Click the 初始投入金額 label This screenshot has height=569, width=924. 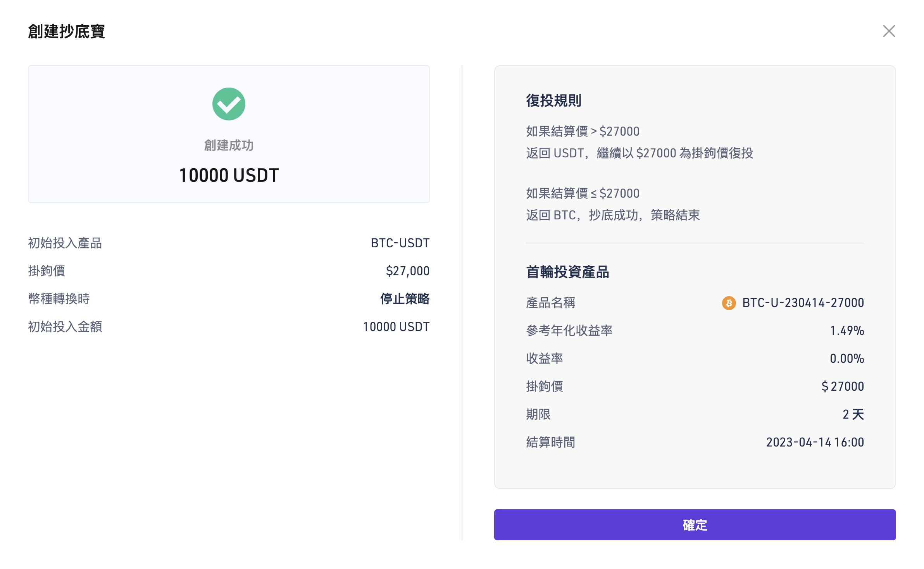tap(65, 327)
